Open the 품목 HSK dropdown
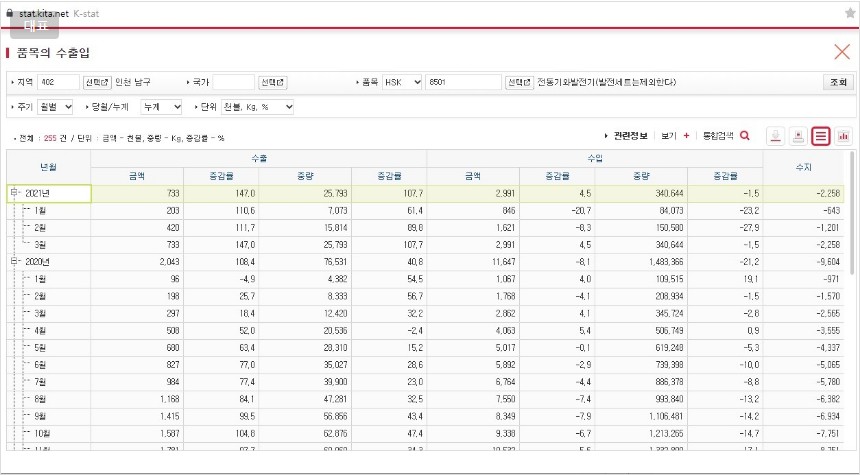 pos(402,82)
